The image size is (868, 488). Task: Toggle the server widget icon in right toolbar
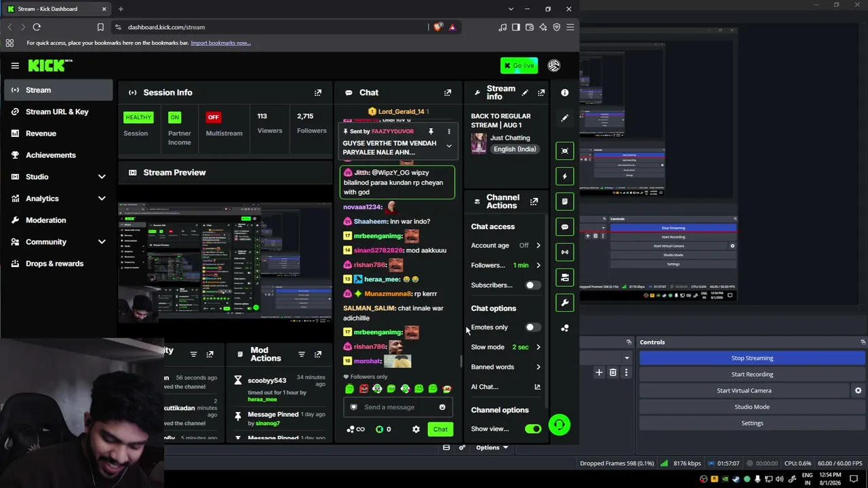coord(565,277)
